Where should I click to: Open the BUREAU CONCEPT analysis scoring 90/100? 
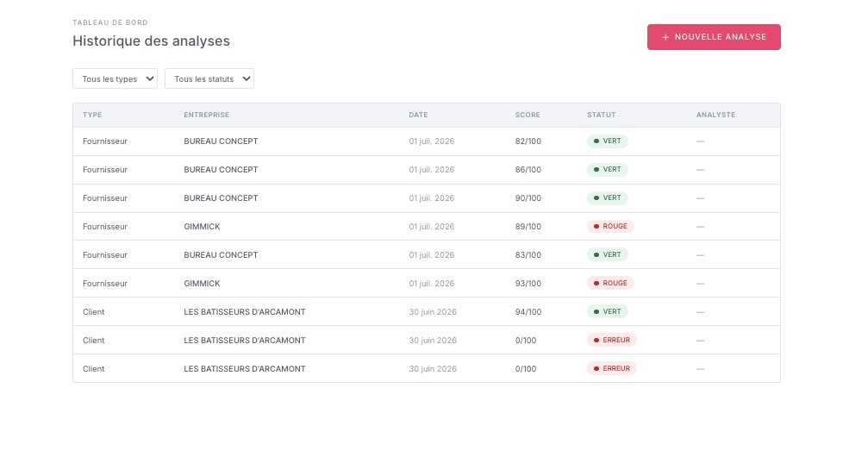tap(427, 198)
